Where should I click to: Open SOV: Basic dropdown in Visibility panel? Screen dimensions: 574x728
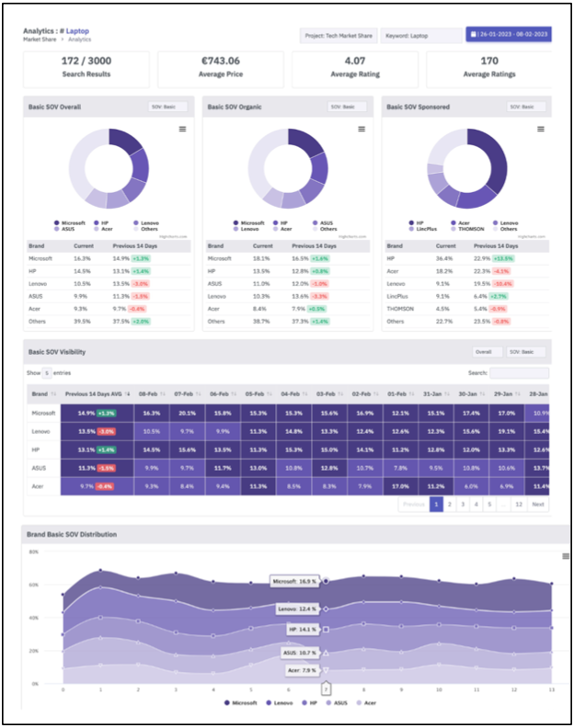click(525, 352)
